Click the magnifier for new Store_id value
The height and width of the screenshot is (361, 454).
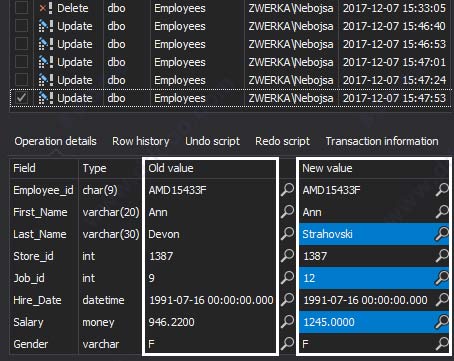(442, 256)
